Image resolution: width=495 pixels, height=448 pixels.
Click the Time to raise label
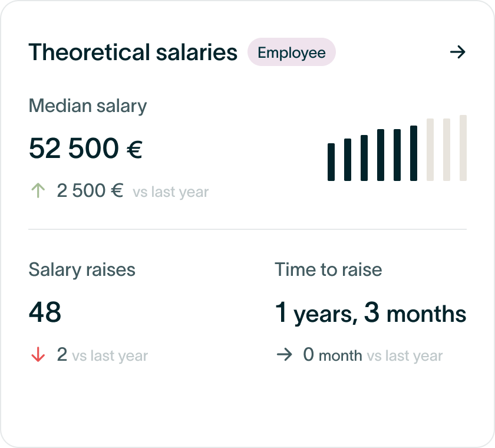click(328, 269)
